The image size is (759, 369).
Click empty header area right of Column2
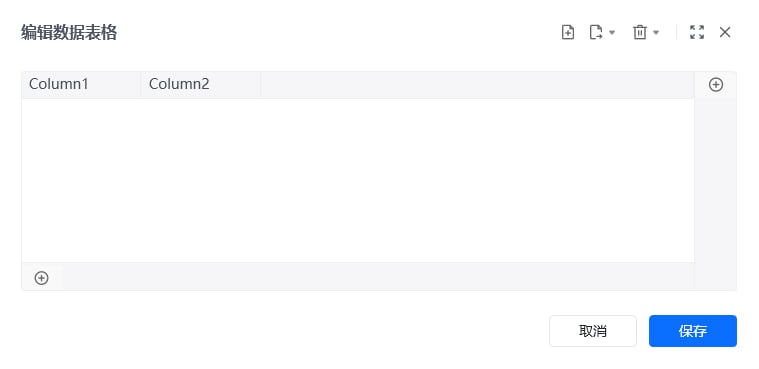[x=477, y=84]
